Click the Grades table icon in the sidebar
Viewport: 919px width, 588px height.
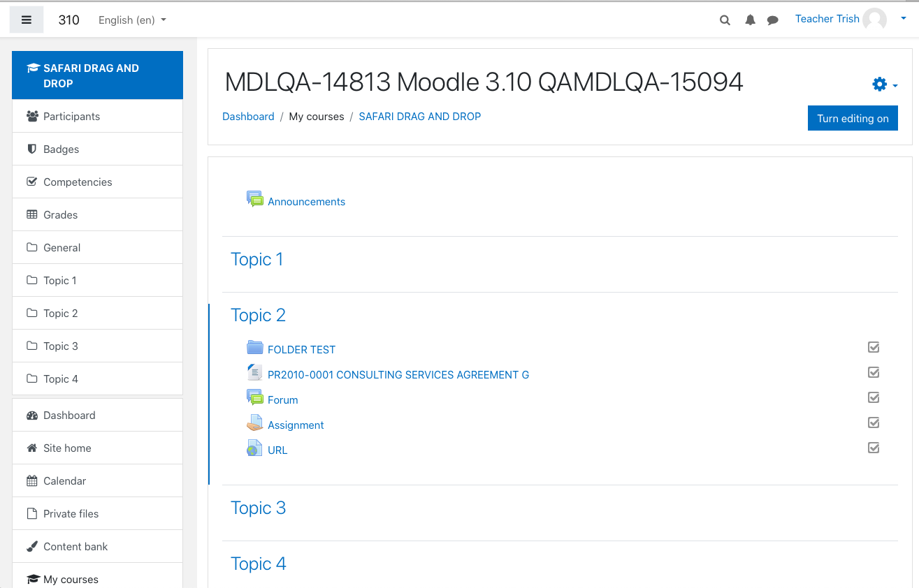[32, 214]
